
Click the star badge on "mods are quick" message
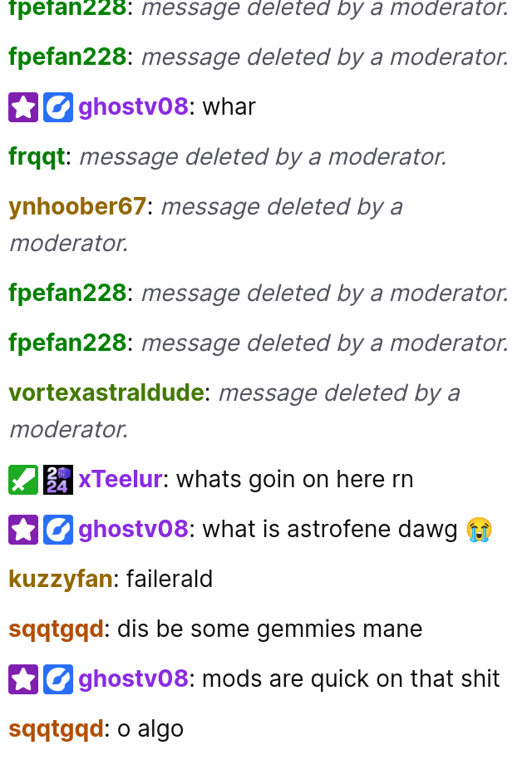pyautogui.click(x=23, y=679)
